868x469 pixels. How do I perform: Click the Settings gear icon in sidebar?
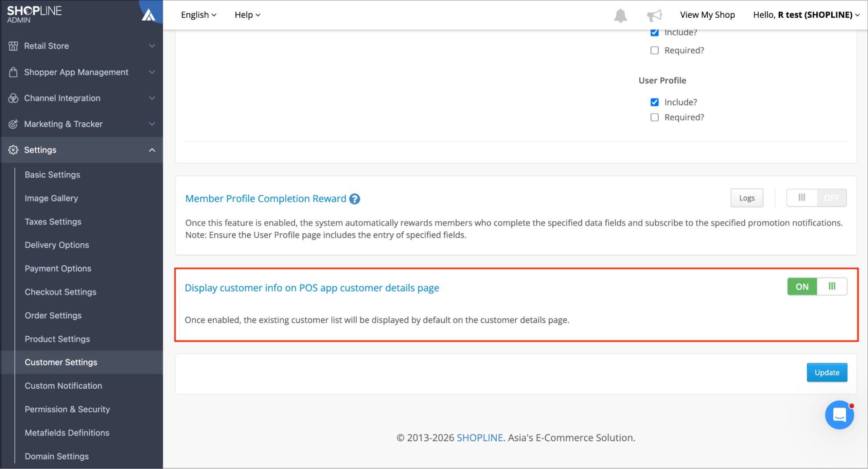click(x=13, y=150)
